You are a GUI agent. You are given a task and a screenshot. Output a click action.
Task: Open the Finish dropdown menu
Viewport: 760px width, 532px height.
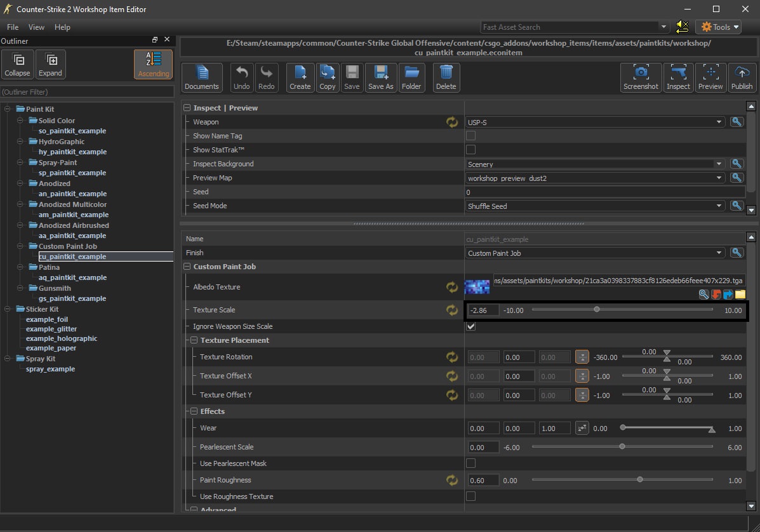[x=595, y=253]
